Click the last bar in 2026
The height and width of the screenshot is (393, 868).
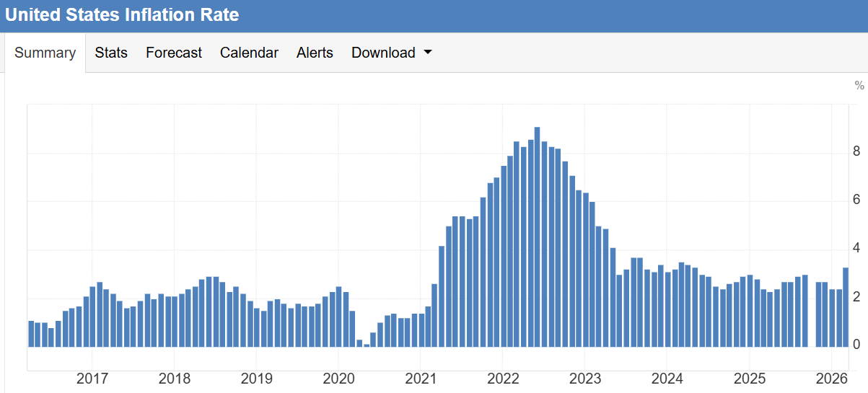[846, 307]
